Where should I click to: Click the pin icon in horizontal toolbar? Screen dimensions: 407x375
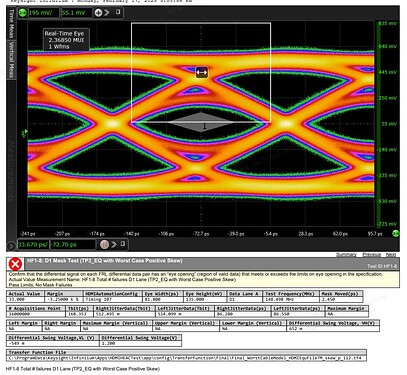click(122, 244)
